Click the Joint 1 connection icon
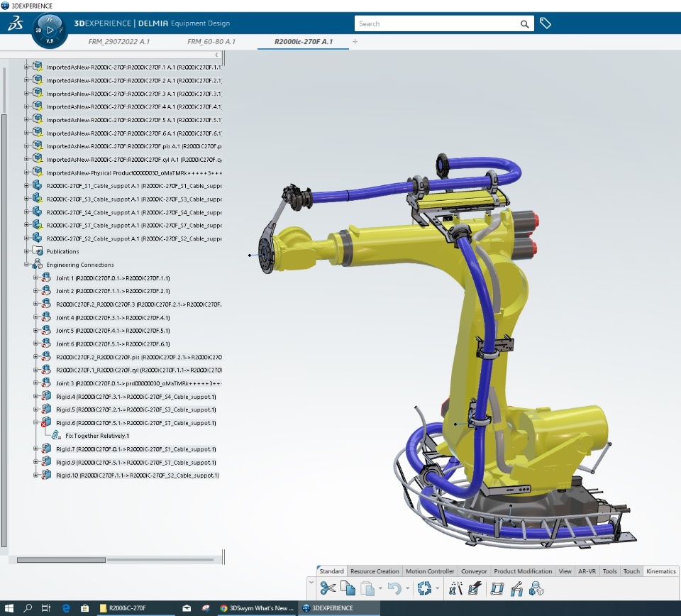The image size is (681, 616). 47,277
